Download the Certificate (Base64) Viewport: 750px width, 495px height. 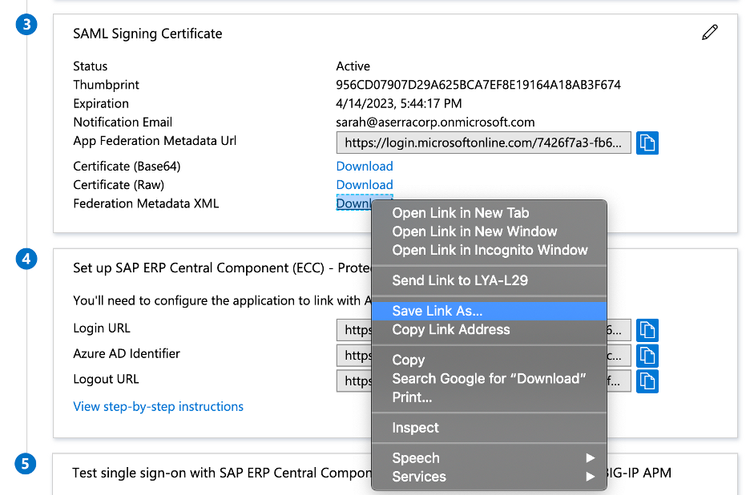coord(364,166)
